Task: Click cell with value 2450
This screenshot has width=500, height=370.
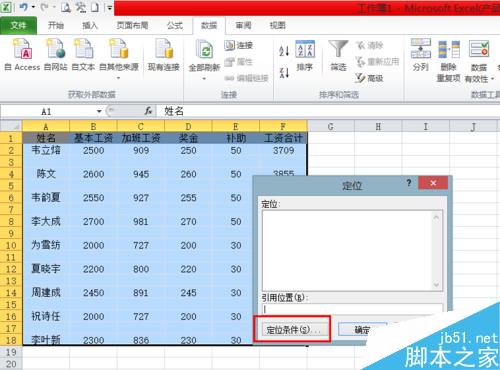Action: pyautogui.click(x=93, y=293)
